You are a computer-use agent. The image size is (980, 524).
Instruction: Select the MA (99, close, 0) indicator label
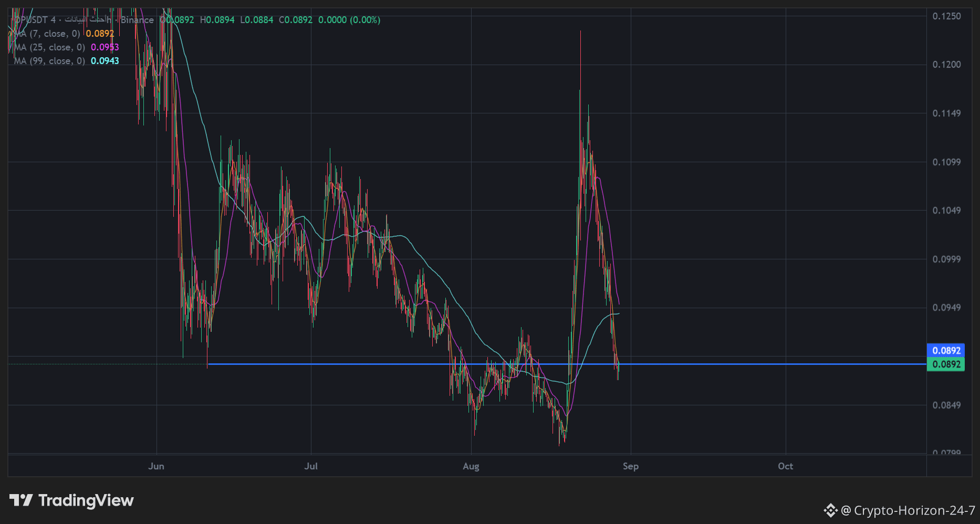click(49, 61)
